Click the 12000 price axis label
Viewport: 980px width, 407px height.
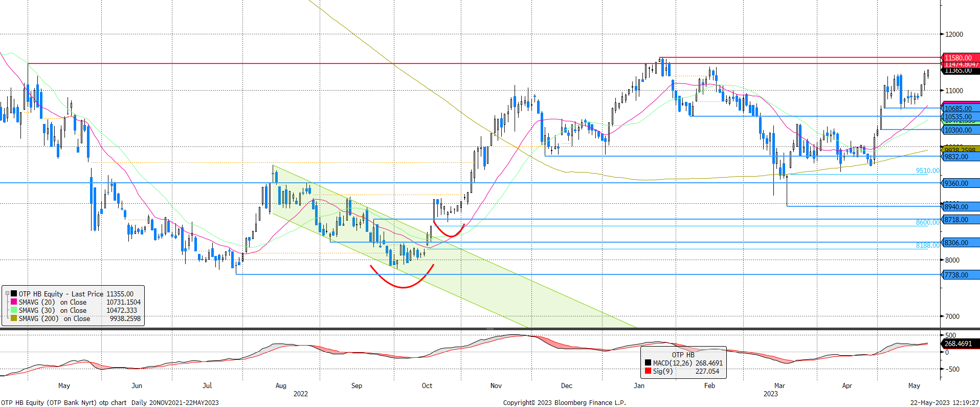pyautogui.click(x=954, y=34)
